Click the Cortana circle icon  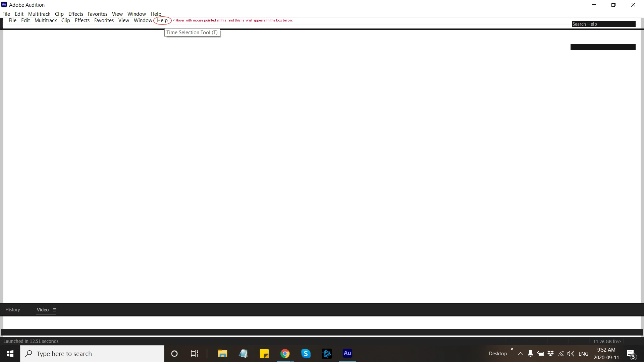[174, 354]
